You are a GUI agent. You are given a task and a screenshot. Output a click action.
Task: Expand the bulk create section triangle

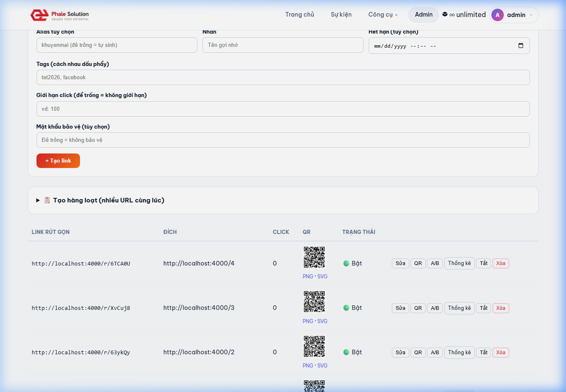(38, 200)
